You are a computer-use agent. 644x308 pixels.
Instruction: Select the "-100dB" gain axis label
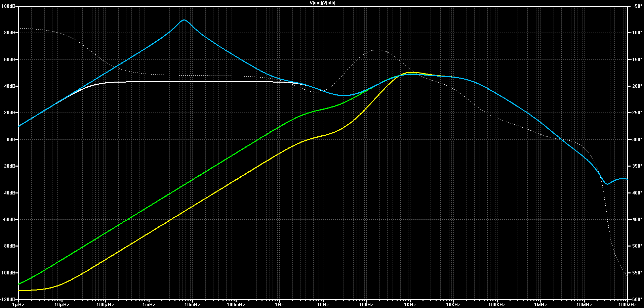pyautogui.click(x=8, y=273)
